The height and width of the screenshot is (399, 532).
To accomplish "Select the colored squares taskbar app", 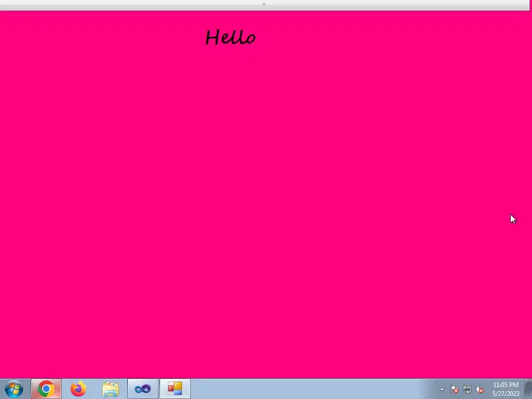I will pyautogui.click(x=175, y=389).
